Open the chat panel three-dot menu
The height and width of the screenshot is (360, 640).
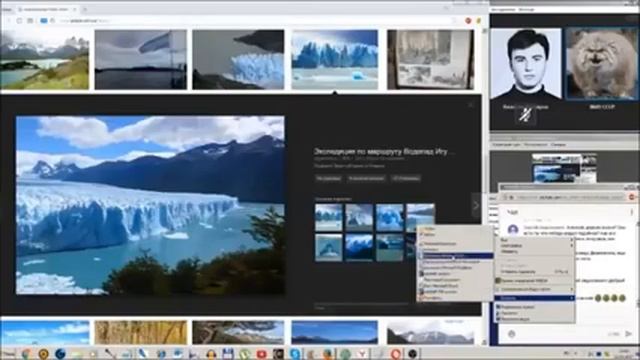click(x=631, y=212)
